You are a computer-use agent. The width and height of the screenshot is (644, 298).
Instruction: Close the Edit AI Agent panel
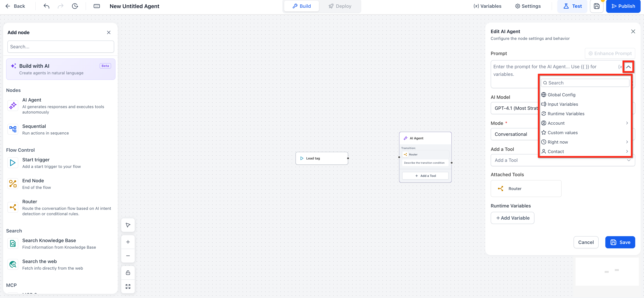633,32
